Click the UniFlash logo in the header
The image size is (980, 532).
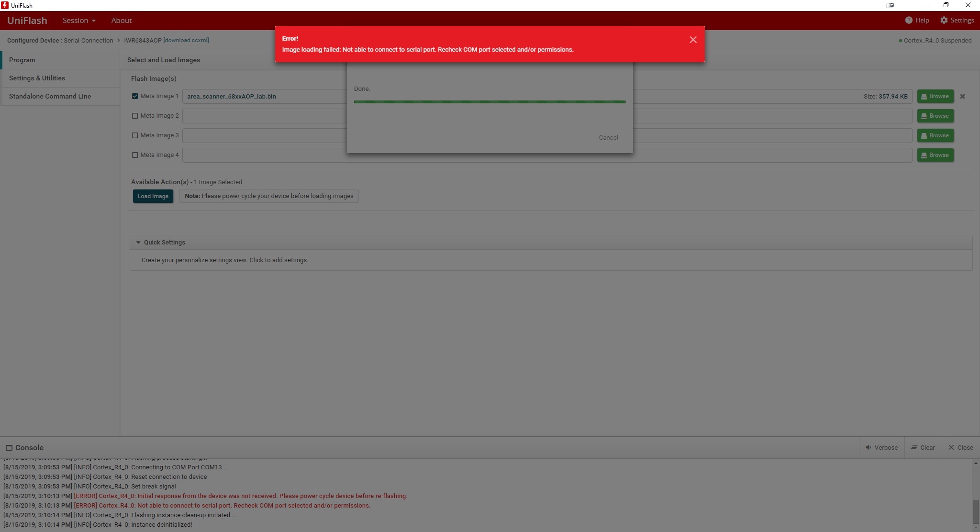27,20
